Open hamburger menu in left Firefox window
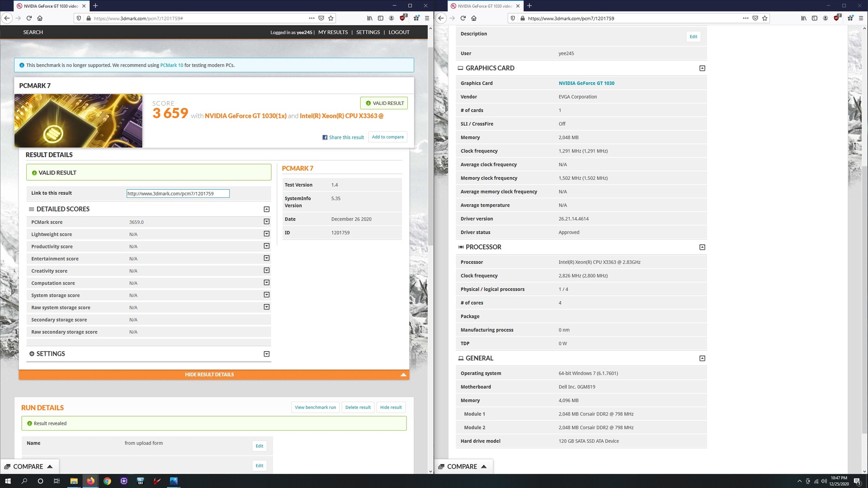This screenshot has height=488, width=868. pyautogui.click(x=427, y=18)
